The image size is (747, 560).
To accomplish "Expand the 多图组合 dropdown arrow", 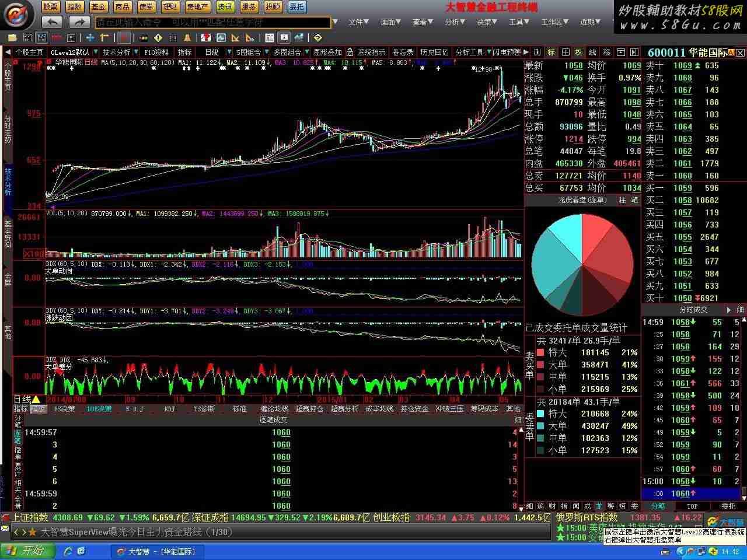I will [x=307, y=52].
